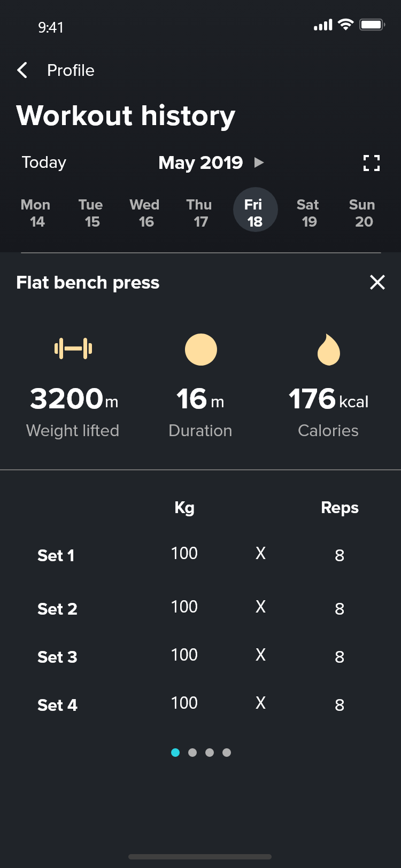The image size is (401, 868).
Task: Tap the round duration icon
Action: click(201, 350)
